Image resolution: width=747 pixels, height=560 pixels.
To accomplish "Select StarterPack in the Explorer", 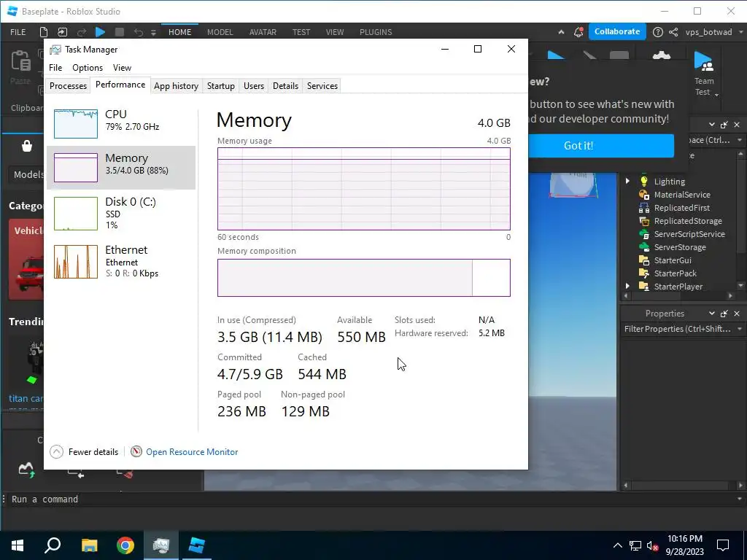I will point(675,273).
